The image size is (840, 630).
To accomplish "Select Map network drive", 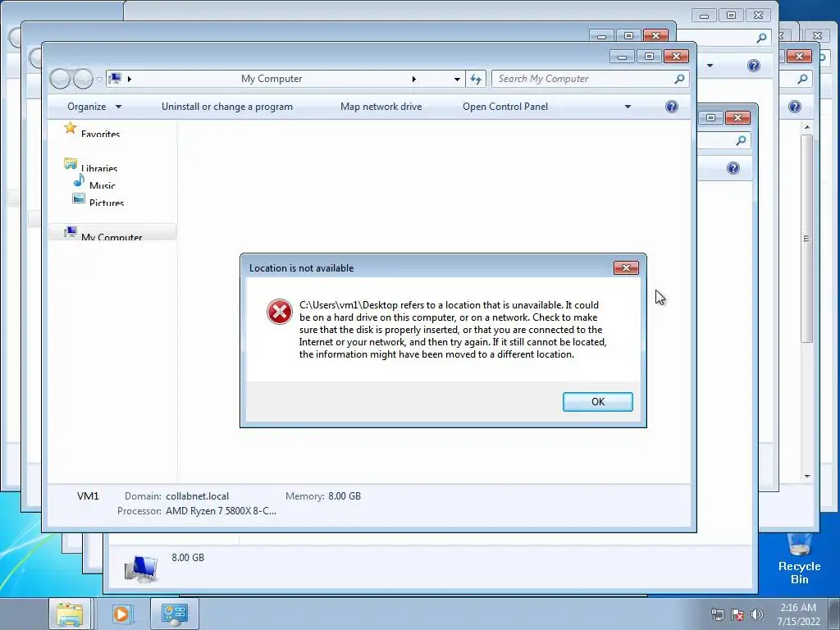I will (x=381, y=107).
